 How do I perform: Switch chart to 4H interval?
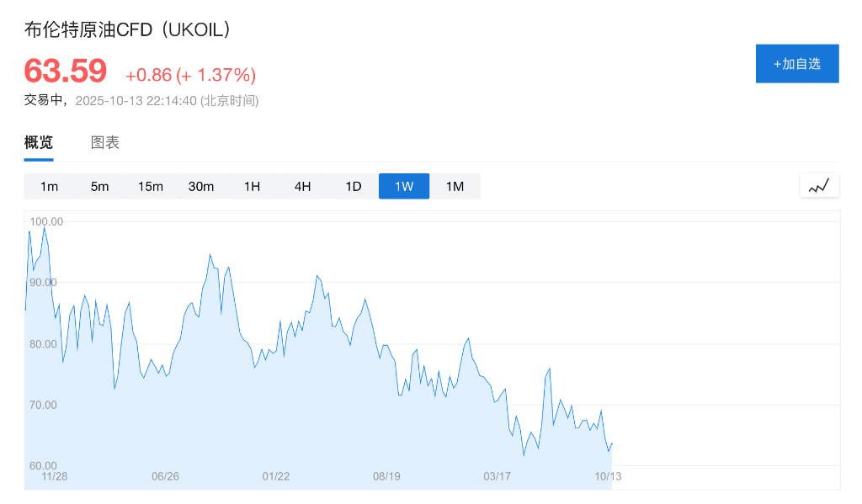tap(302, 186)
